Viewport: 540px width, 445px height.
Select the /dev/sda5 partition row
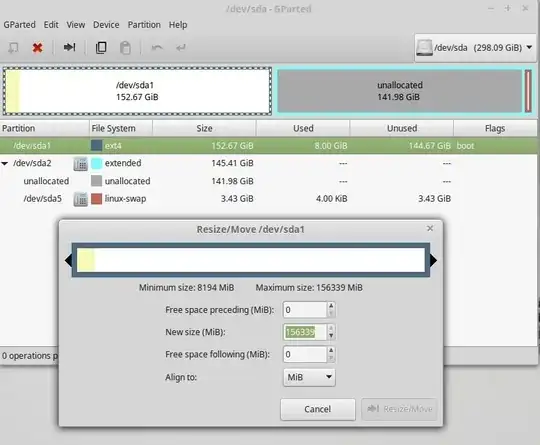click(x=268, y=199)
